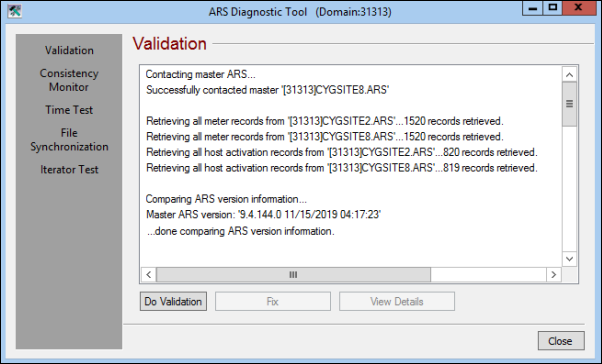This screenshot has height=364, width=602.
Task: Click the ARS Diagnostic Tool title bar icon
Action: [15, 11]
